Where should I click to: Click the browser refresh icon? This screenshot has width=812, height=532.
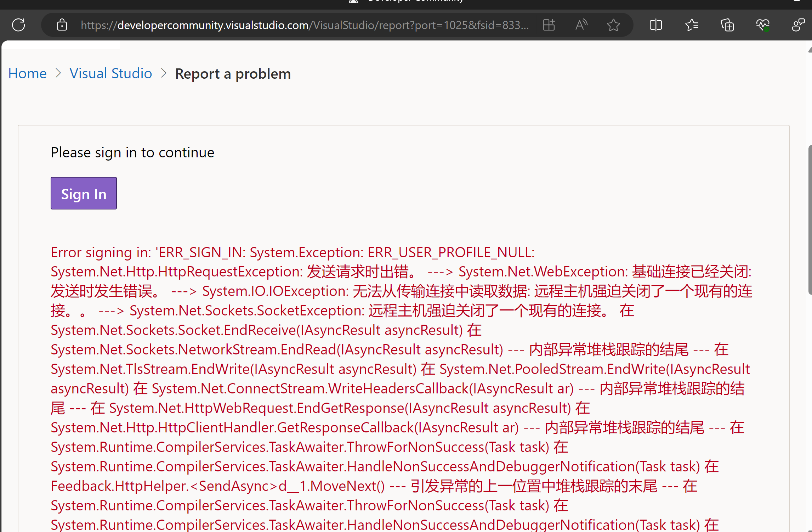18,25
